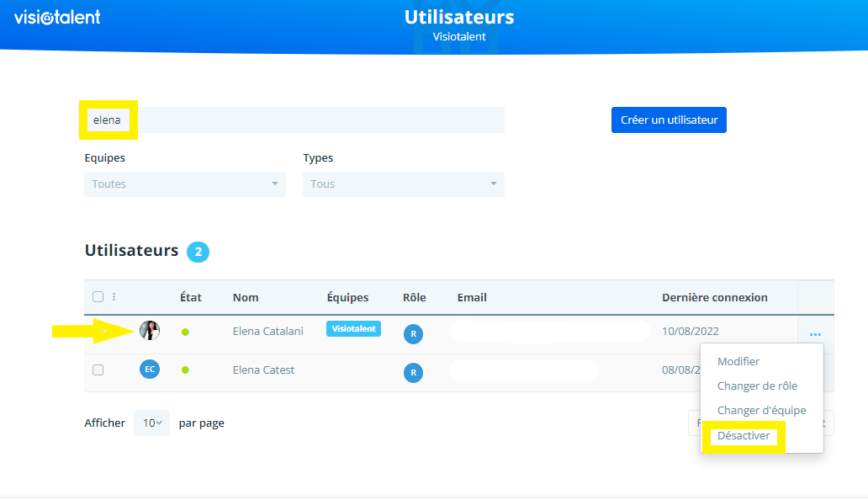Click the EC avatar of Elena Catest

(x=150, y=370)
